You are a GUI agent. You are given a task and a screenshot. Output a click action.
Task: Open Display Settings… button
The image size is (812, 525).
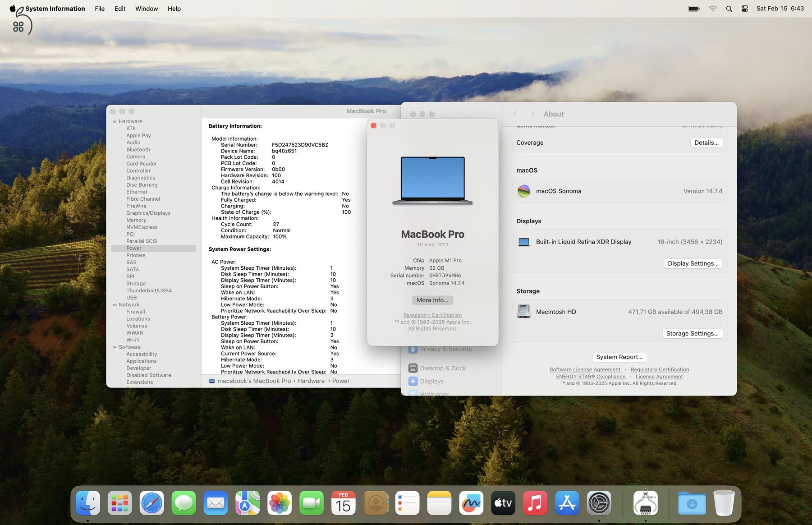point(693,263)
